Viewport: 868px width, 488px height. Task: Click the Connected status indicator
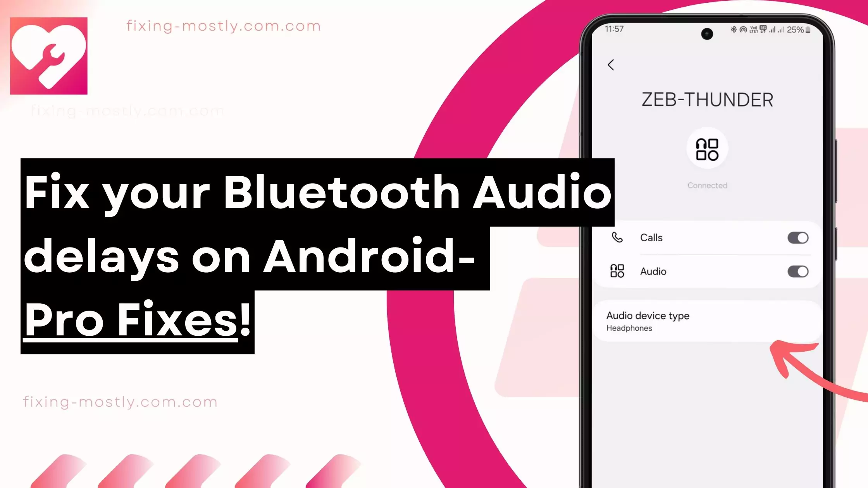tap(707, 185)
